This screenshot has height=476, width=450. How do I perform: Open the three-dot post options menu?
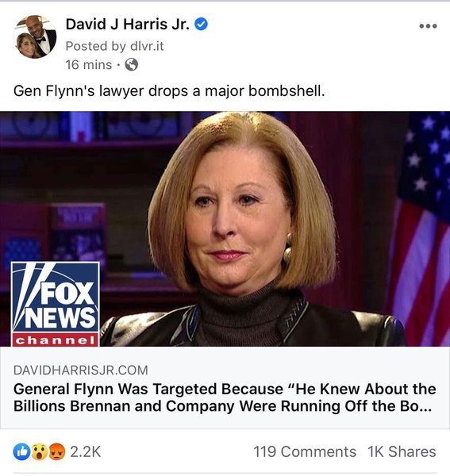tap(428, 26)
